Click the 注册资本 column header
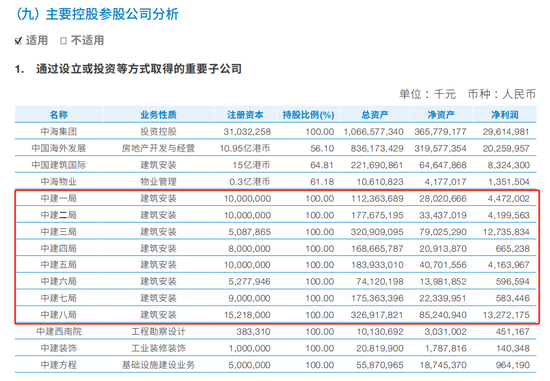The width and height of the screenshot is (550, 381). [245, 115]
